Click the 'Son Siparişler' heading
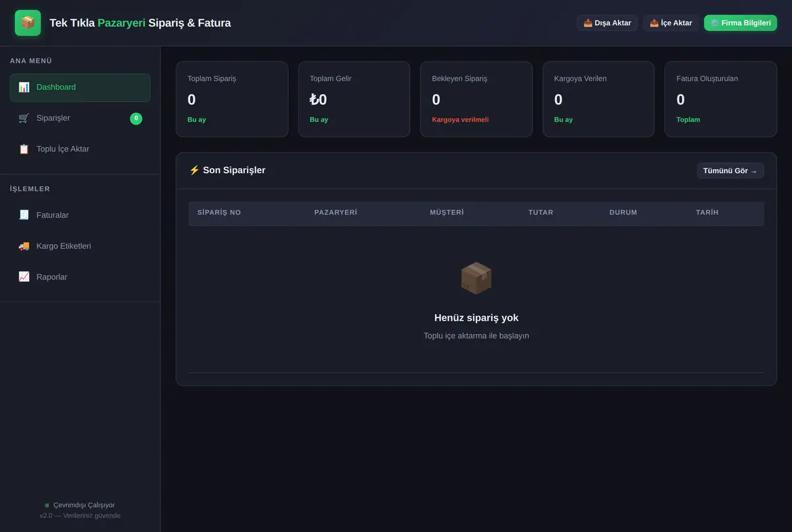Screen dimensions: 792x532 pos(234,170)
